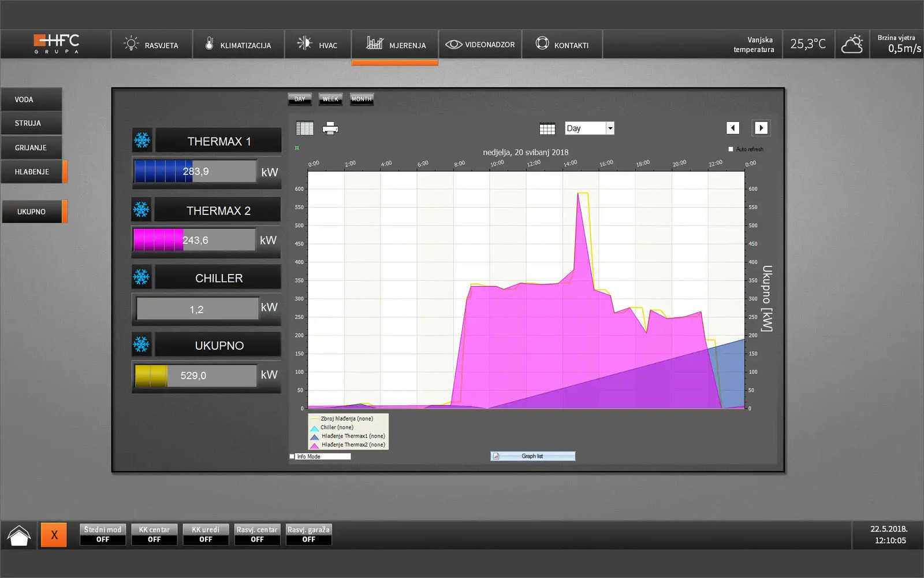The width and height of the screenshot is (924, 578).
Task: Toggle the Info Mode checkbox
Action: pyautogui.click(x=292, y=457)
